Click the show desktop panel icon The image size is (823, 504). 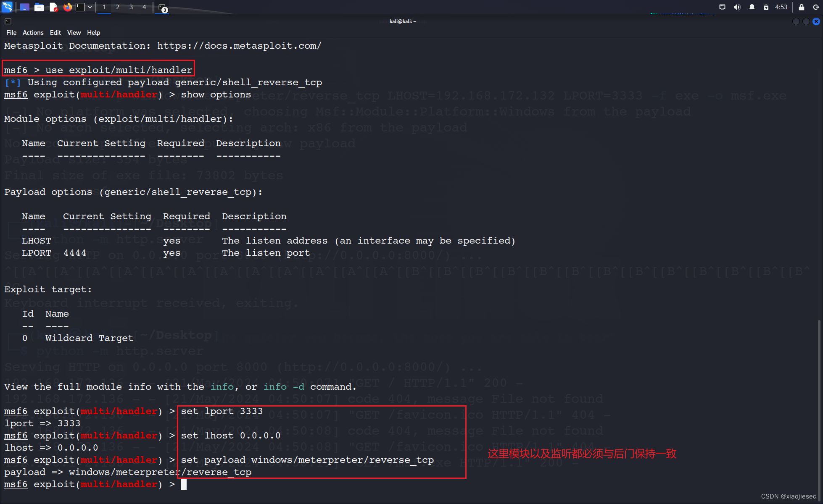point(24,7)
